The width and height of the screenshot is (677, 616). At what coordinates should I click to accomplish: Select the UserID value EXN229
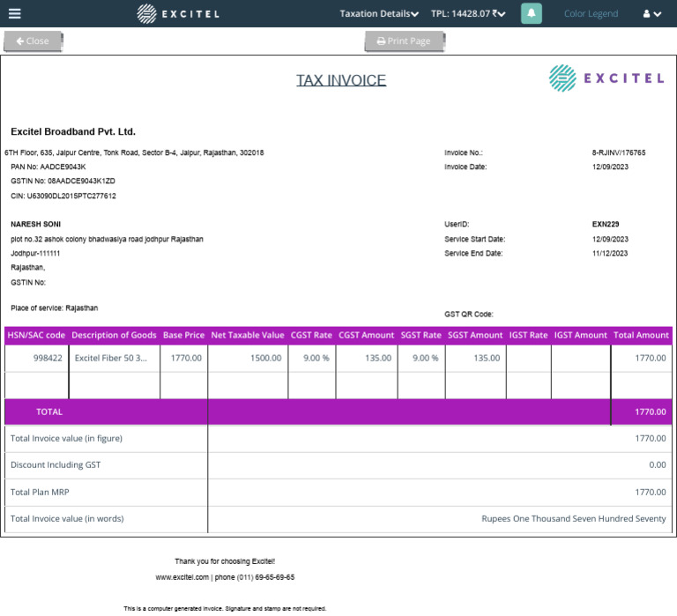coord(605,224)
